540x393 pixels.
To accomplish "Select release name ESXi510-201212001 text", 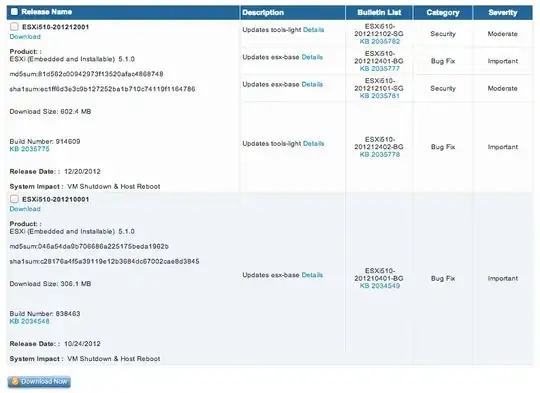I will pos(55,27).
